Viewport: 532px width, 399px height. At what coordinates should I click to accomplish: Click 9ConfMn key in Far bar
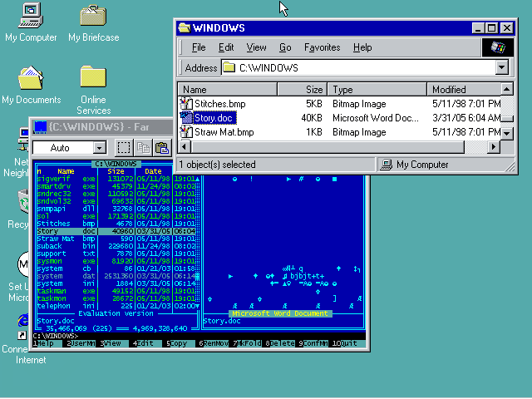[x=313, y=343]
